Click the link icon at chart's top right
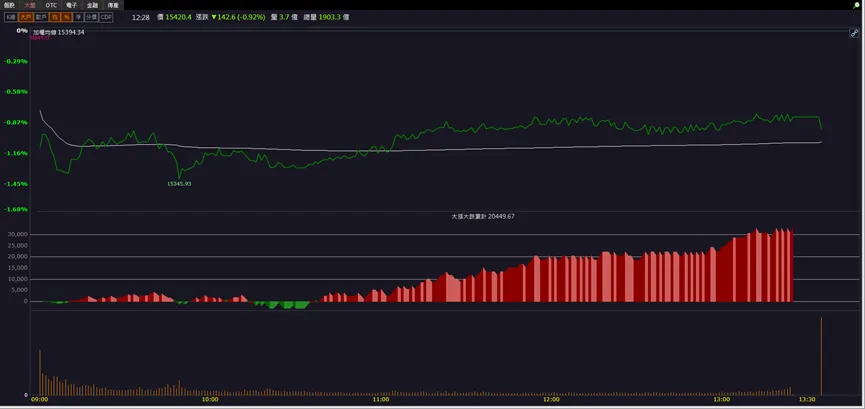Screen dimensions: 865x409 854,33
